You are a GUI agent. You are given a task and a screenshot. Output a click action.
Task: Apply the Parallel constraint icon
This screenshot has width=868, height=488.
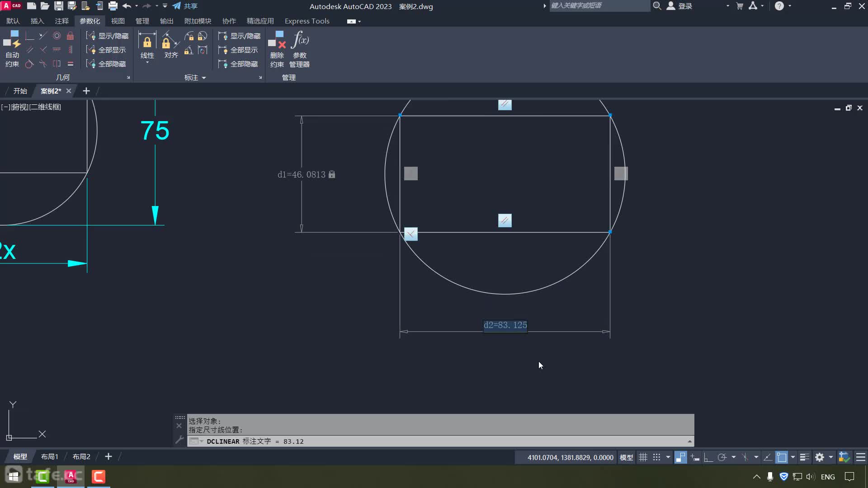[30, 50]
